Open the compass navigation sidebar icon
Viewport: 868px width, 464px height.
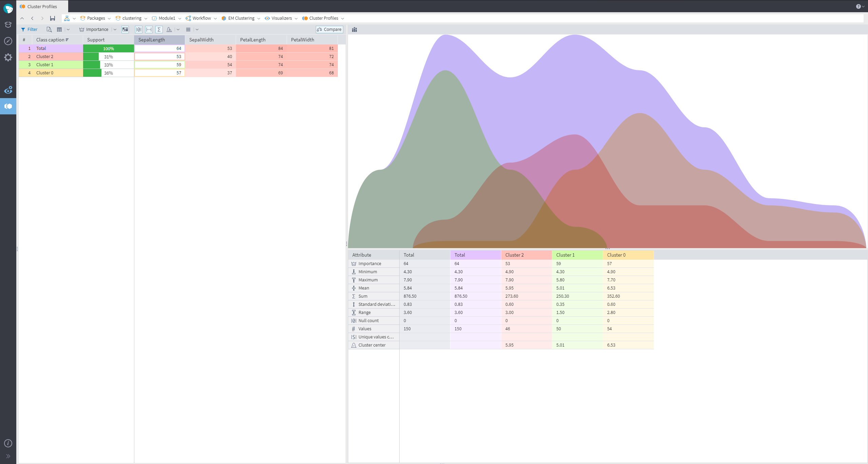(8, 41)
